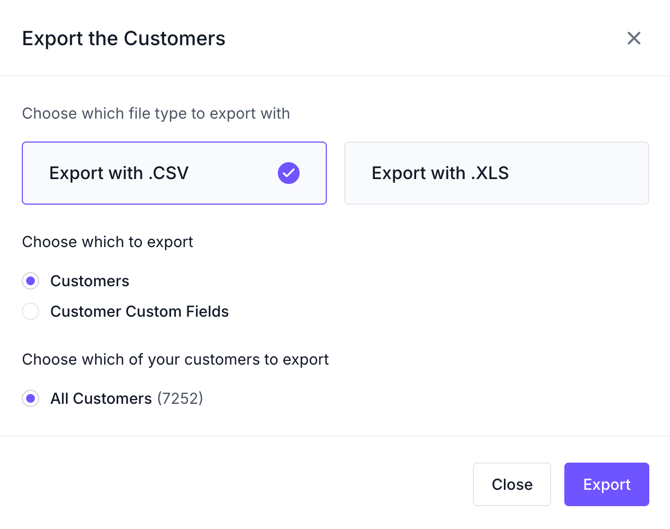
Task: Select the Customers radio button
Action: click(31, 281)
